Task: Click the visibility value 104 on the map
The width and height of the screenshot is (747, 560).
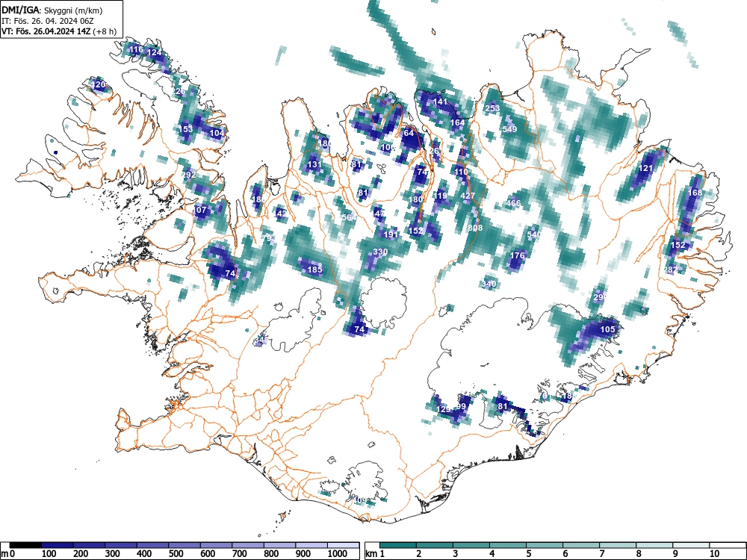Action: (217, 133)
